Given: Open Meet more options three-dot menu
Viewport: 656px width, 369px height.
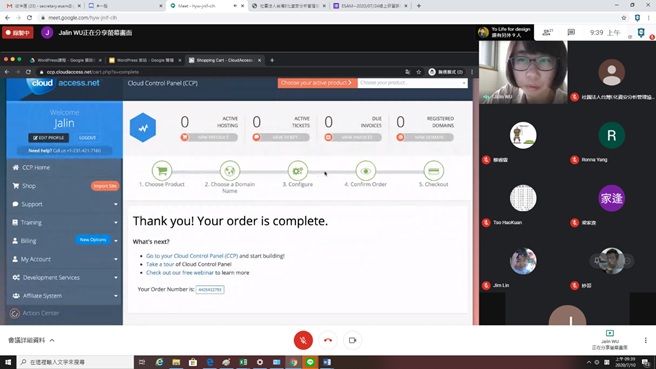Looking at the screenshot, I should 646,340.
